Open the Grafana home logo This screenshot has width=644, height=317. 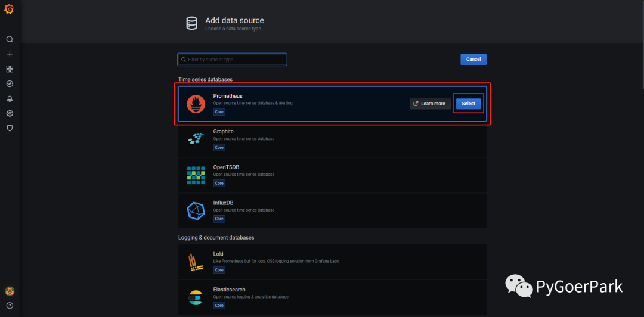click(x=8, y=9)
